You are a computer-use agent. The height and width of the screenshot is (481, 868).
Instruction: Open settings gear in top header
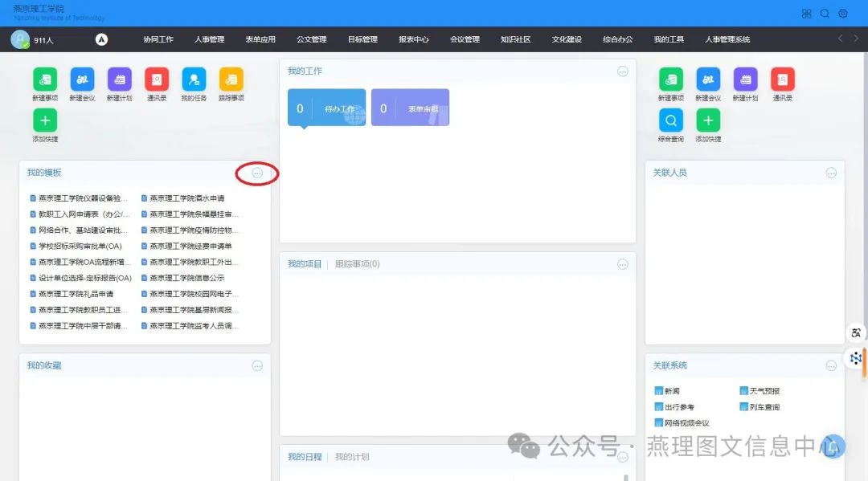coord(843,14)
